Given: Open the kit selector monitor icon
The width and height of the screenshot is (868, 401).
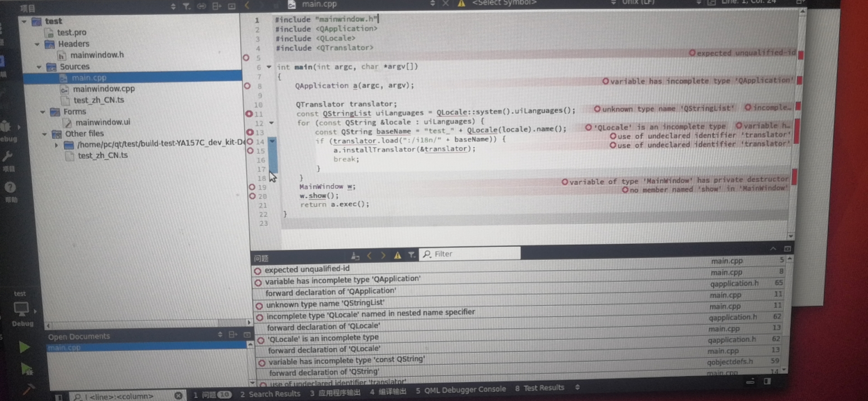Looking at the screenshot, I should 21,309.
